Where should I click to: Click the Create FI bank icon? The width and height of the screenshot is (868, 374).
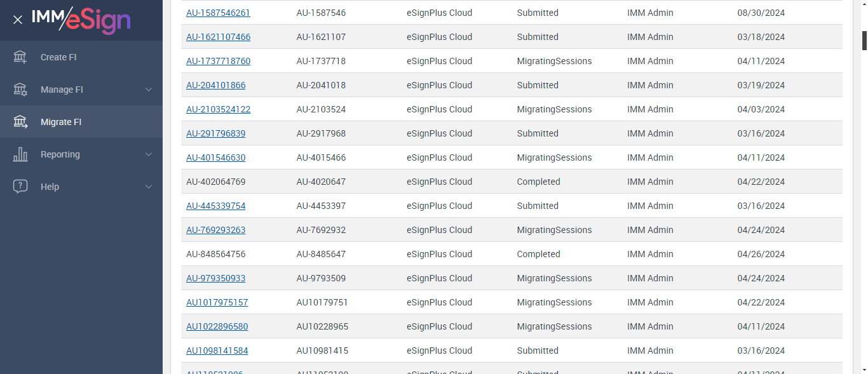tap(20, 57)
